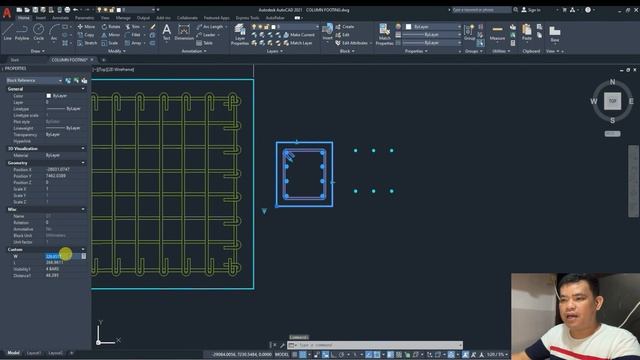Click the Mirror tool

tap(111, 35)
